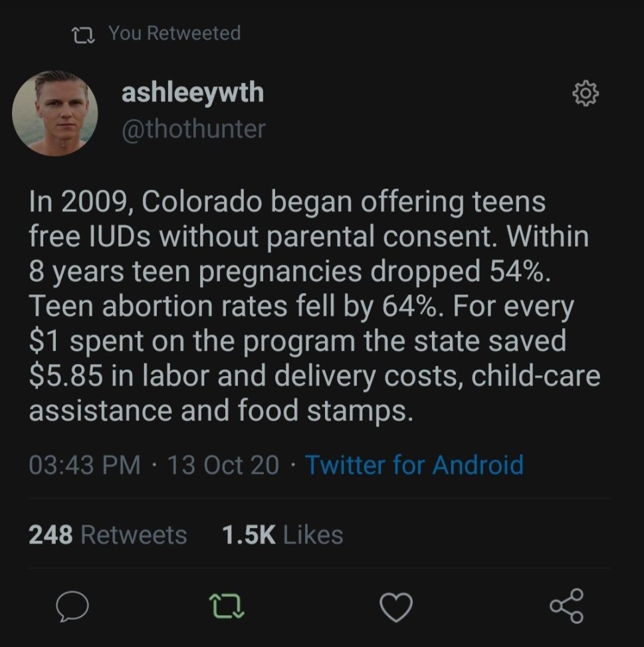Tap the "You Retweeted" label
Image resolution: width=644 pixels, height=647 pixels.
(174, 33)
